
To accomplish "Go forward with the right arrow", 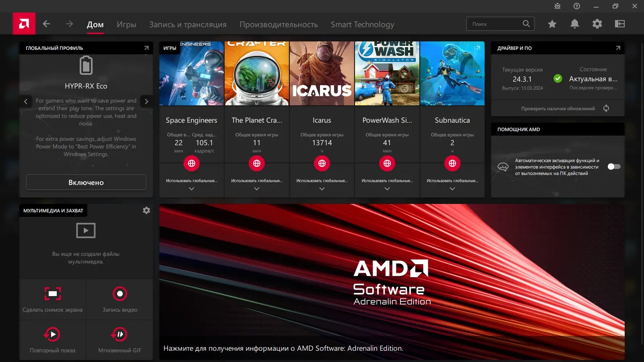I will (70, 24).
